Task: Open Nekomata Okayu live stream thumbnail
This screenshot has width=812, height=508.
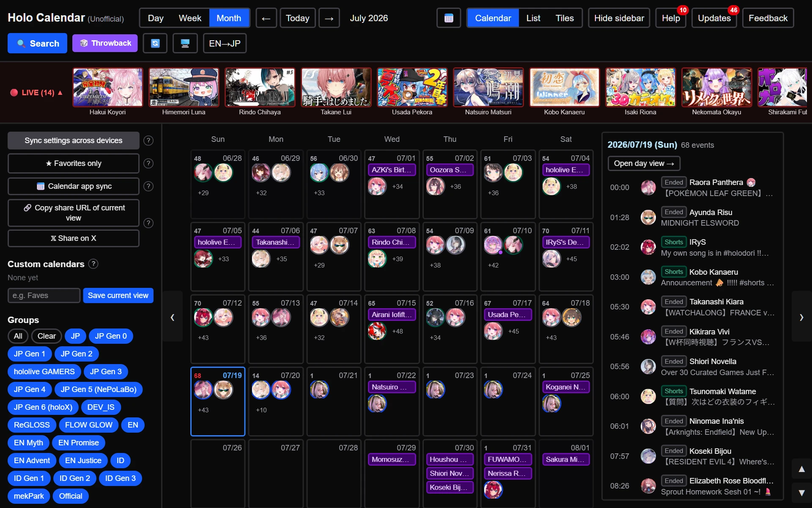Action: (x=716, y=87)
